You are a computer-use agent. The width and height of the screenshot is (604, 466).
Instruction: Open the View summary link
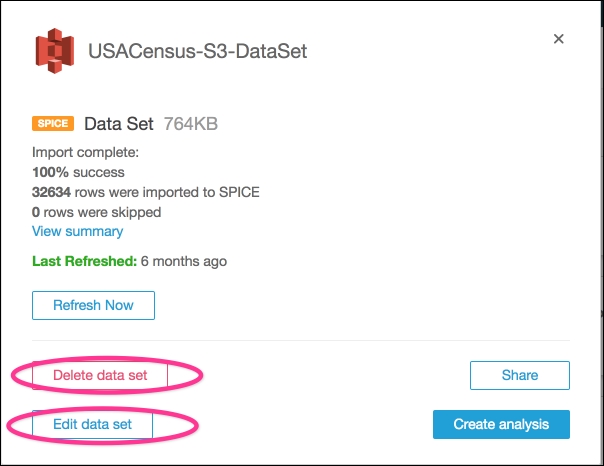tap(77, 231)
